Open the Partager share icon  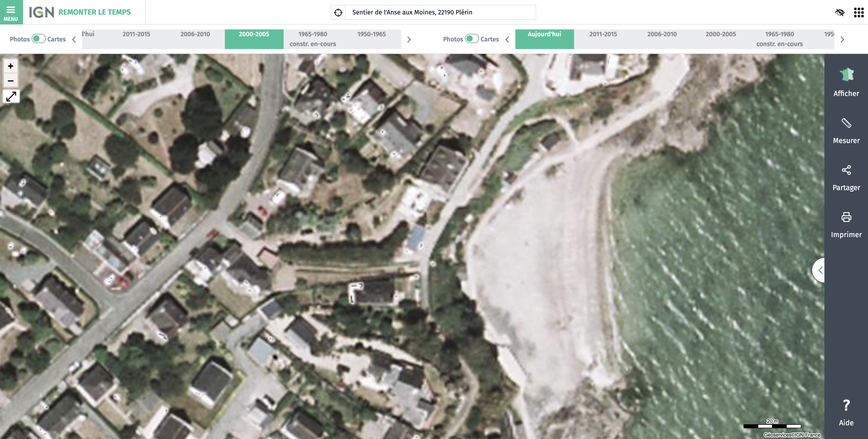point(846,170)
